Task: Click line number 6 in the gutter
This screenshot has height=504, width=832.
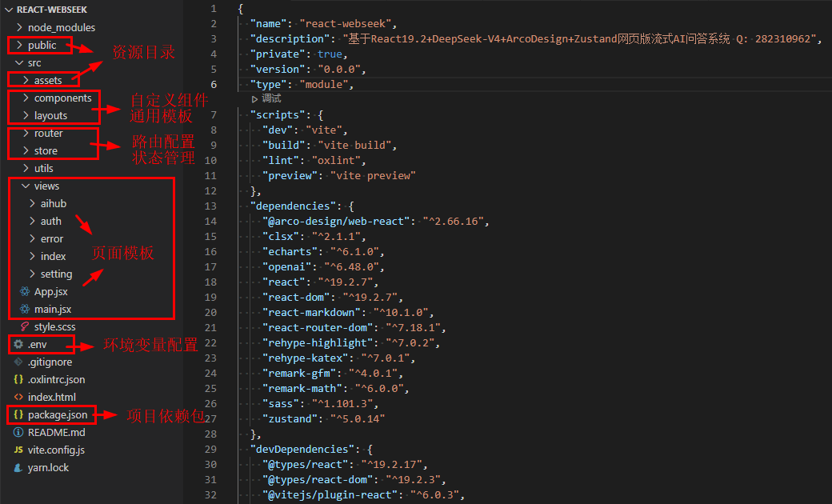Action: (x=214, y=84)
